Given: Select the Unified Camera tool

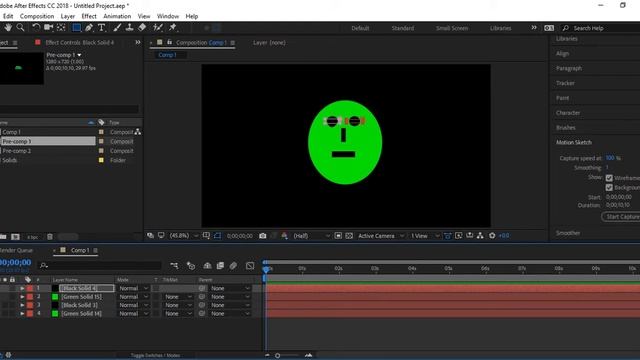Looking at the screenshot, I should 49,27.
